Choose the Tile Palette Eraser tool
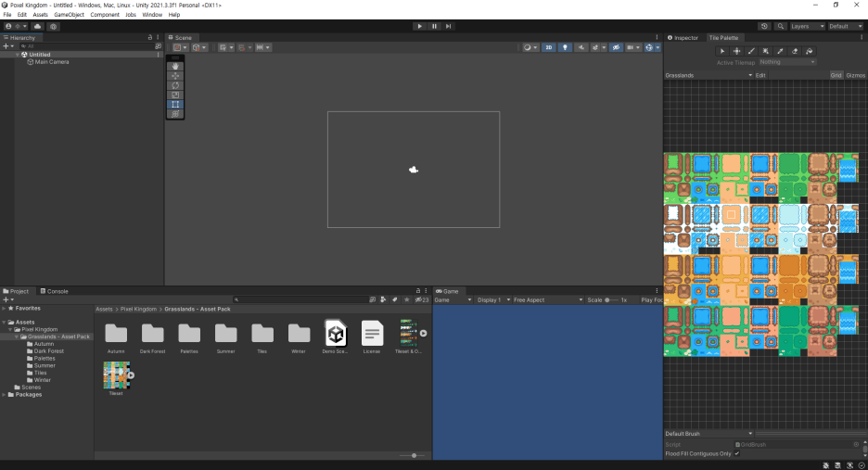 [x=795, y=51]
